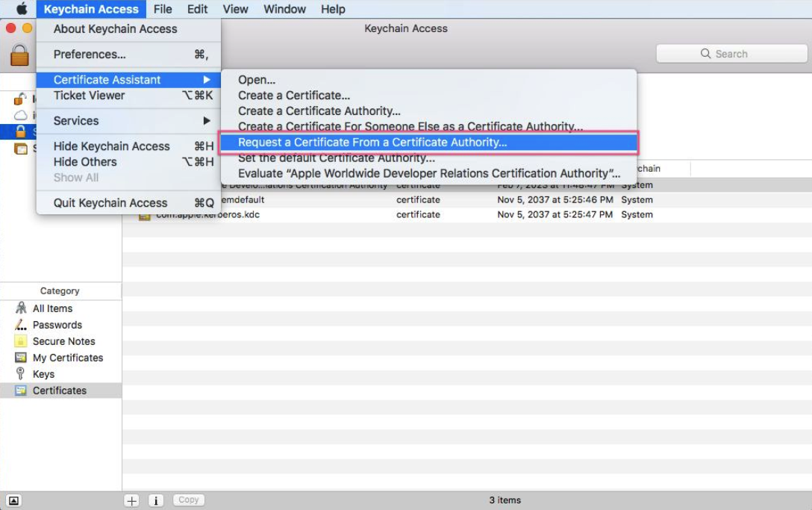
Task: Click the lock icon in the toolbar
Action: [x=19, y=55]
